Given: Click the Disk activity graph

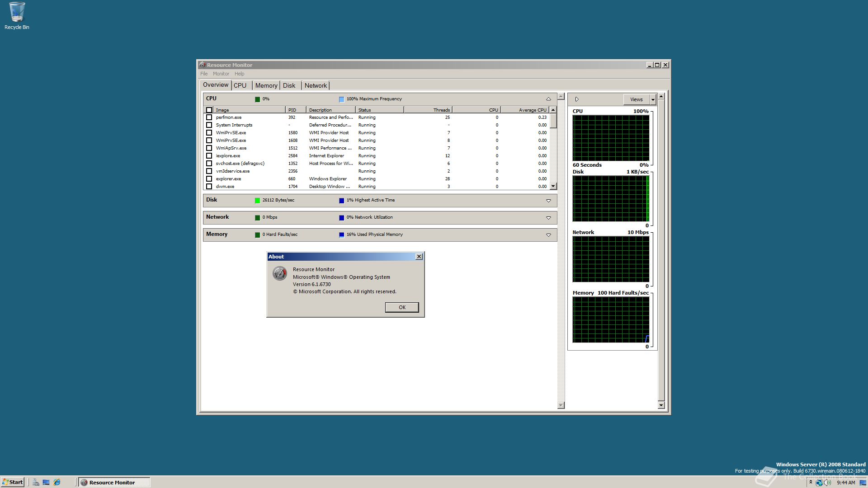Looking at the screenshot, I should 611,199.
